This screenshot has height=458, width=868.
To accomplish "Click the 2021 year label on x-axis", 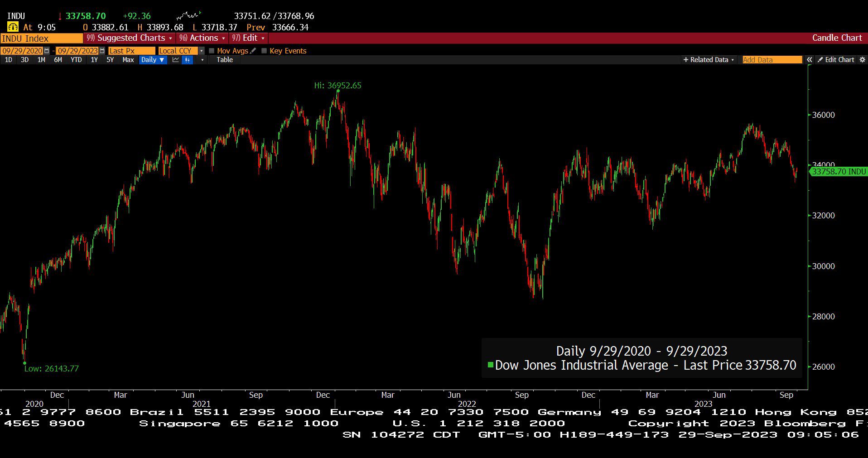I will (201, 404).
